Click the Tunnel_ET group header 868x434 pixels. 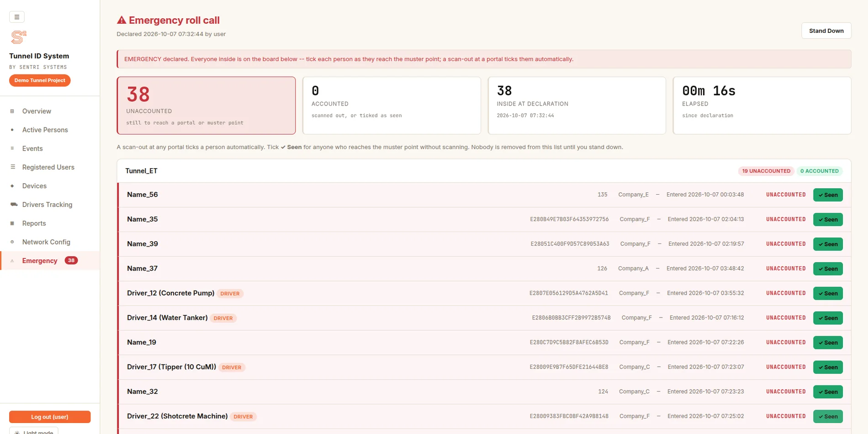coord(484,171)
